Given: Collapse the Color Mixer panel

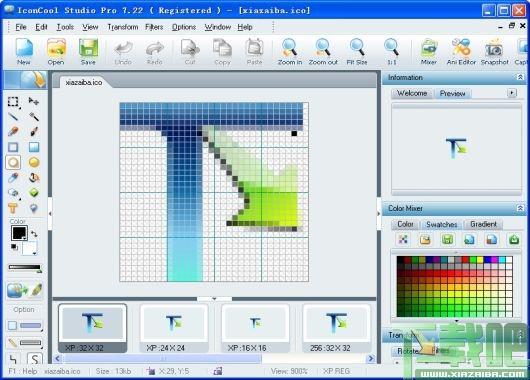Looking at the screenshot, I should (520, 208).
